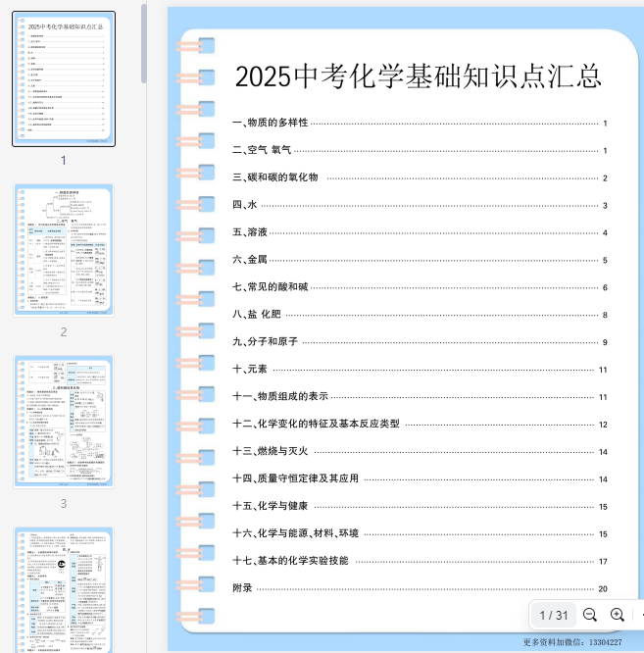Screen dimensions: 644x653
Task: Open contents entry 一、物质的多样性
Action: [271, 123]
